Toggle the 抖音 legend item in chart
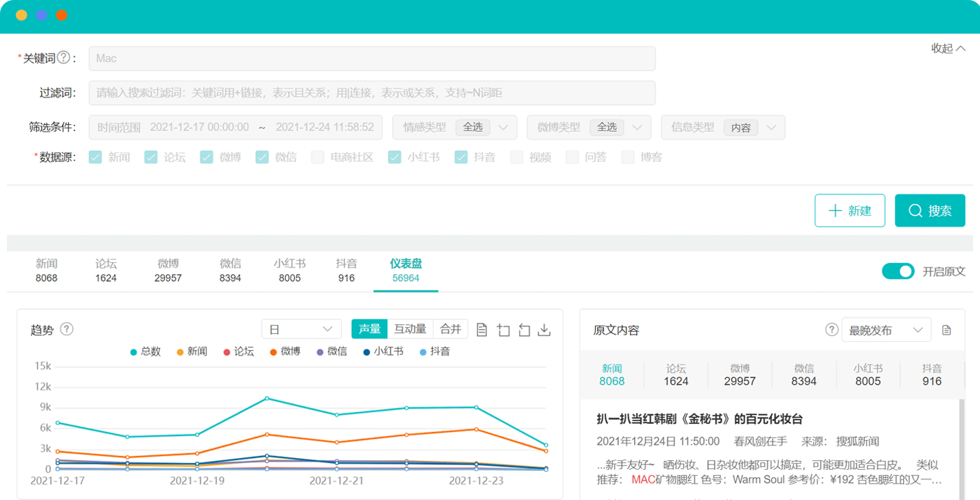The image size is (980, 500). pos(434,352)
